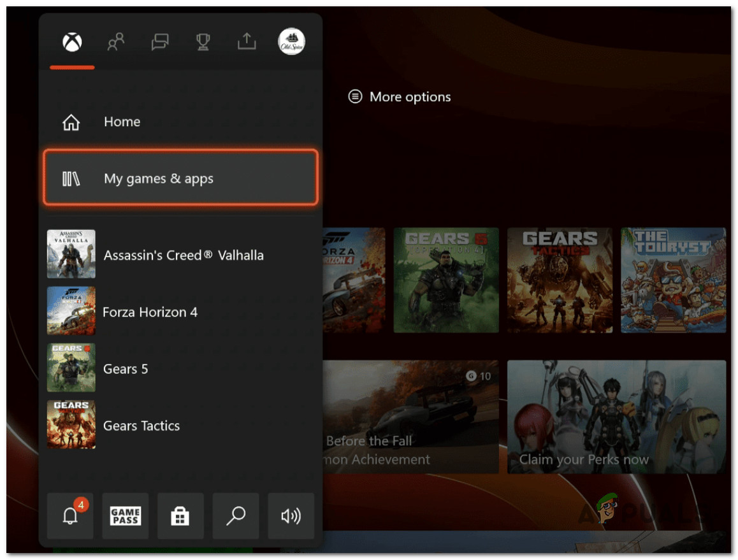The image size is (738, 560).
Task: Open My games & apps
Action: click(x=181, y=178)
